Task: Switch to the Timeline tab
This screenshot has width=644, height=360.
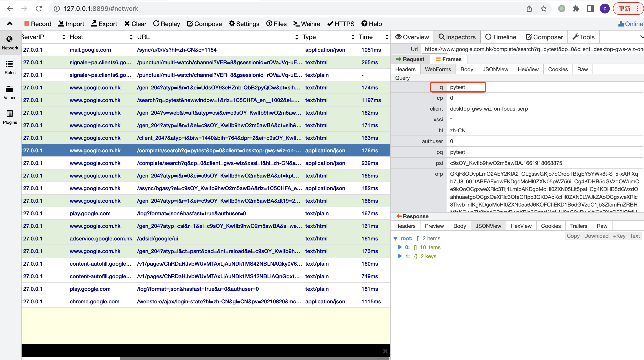Action: pos(501,37)
